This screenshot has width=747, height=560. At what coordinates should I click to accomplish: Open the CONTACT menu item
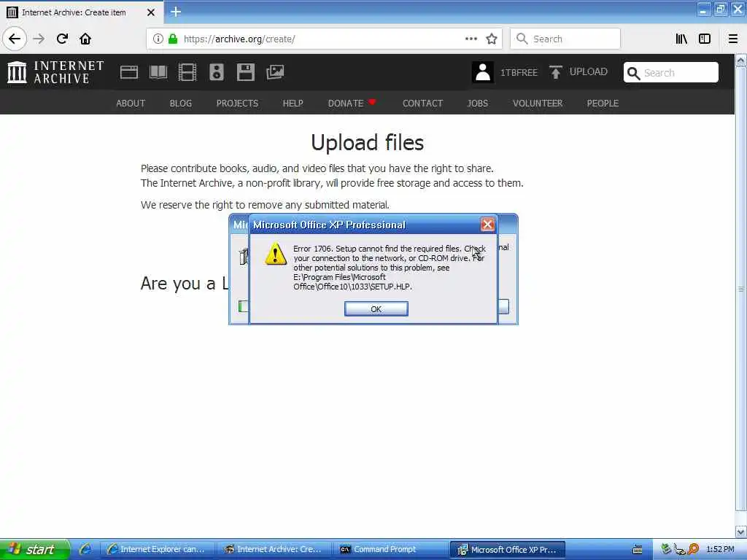click(x=422, y=104)
